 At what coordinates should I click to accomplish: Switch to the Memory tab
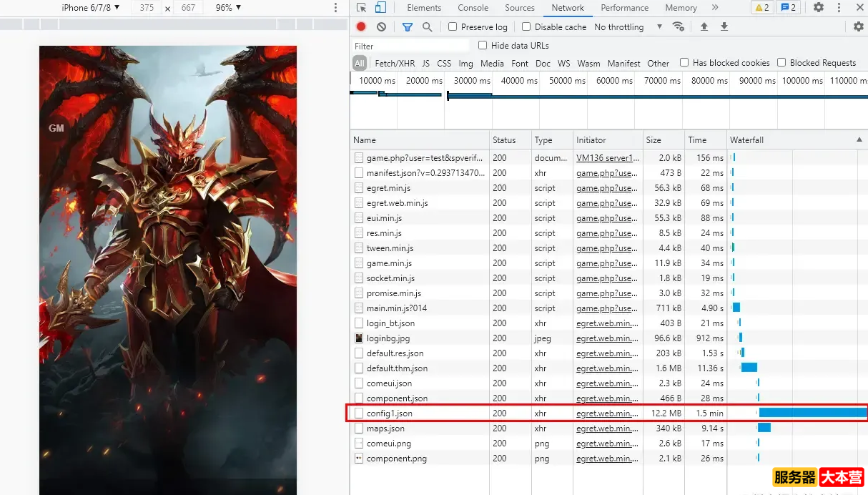click(x=681, y=8)
